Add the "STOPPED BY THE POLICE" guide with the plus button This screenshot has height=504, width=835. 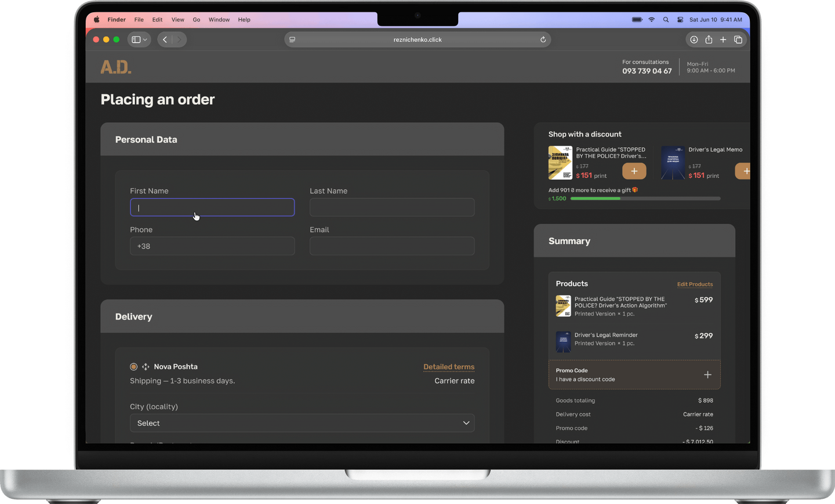click(634, 171)
